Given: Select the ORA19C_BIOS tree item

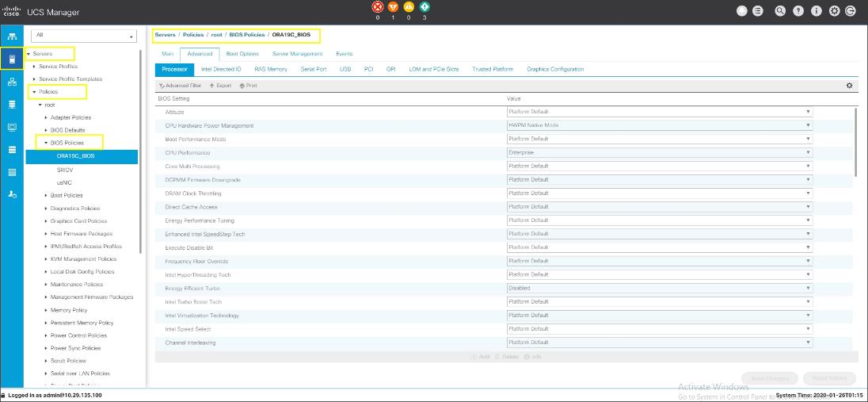Looking at the screenshot, I should tap(82, 156).
